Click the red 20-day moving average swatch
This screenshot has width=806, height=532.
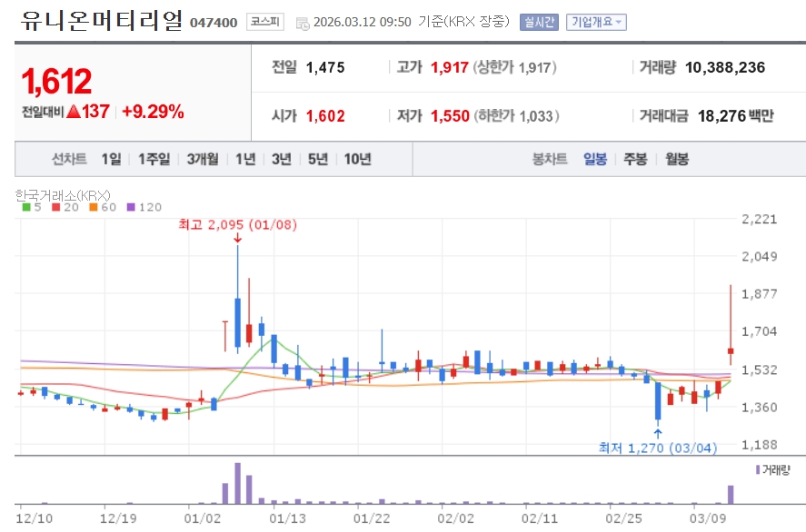(56, 207)
